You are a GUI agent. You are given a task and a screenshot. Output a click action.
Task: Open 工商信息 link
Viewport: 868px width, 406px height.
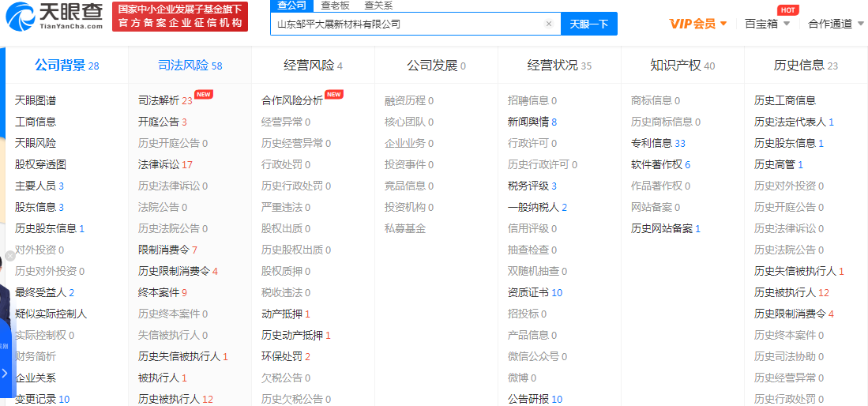click(x=36, y=122)
